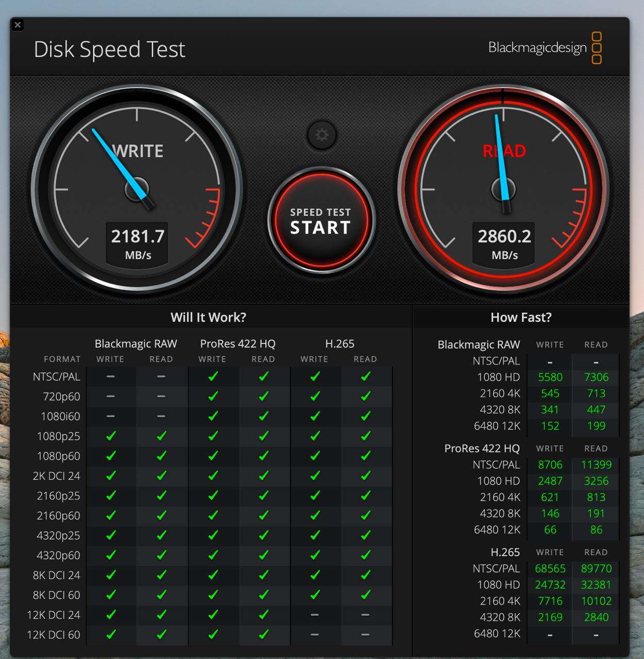Click H.265 1080 HD write value 24732

550,585
